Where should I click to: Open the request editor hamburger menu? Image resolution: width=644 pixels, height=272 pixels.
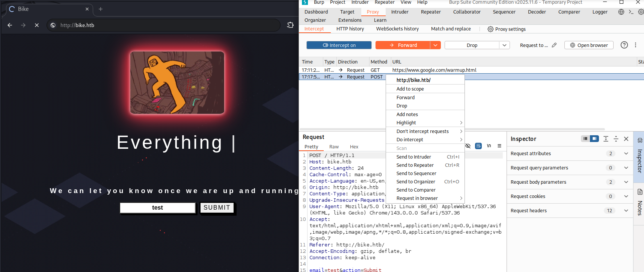(499, 146)
